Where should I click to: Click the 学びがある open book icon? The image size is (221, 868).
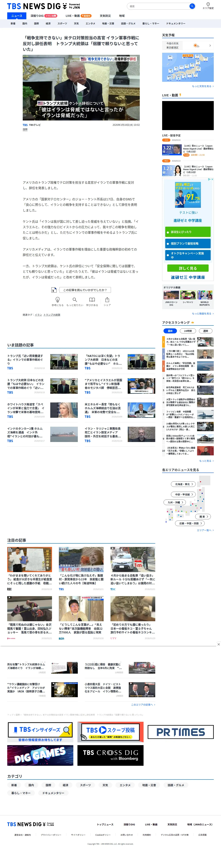click(x=92, y=300)
